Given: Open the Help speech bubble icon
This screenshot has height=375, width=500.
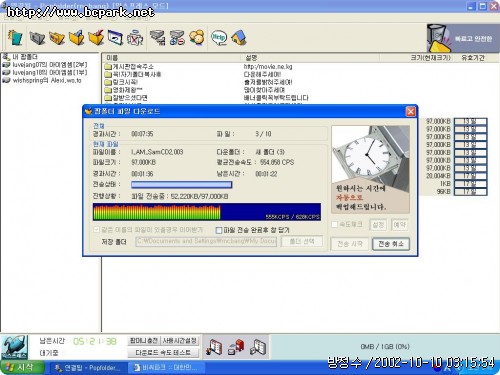Looking at the screenshot, I should pyautogui.click(x=219, y=37).
